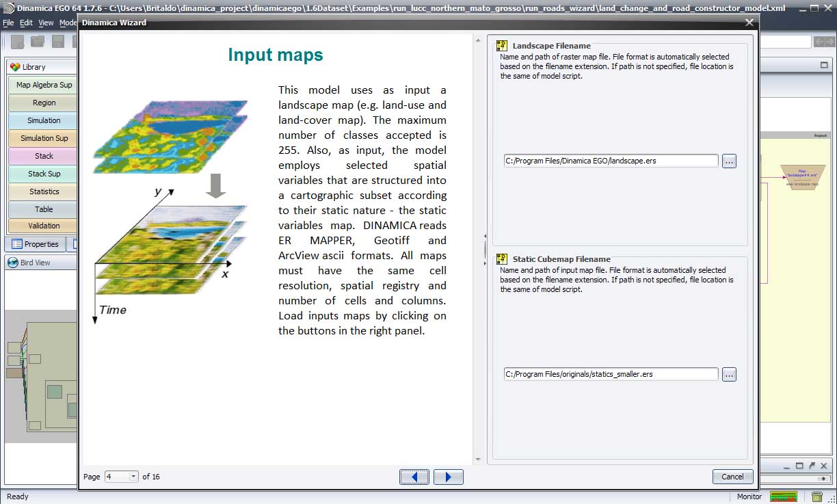The image size is (837, 504).
Task: Select the Region library category
Action: (43, 103)
